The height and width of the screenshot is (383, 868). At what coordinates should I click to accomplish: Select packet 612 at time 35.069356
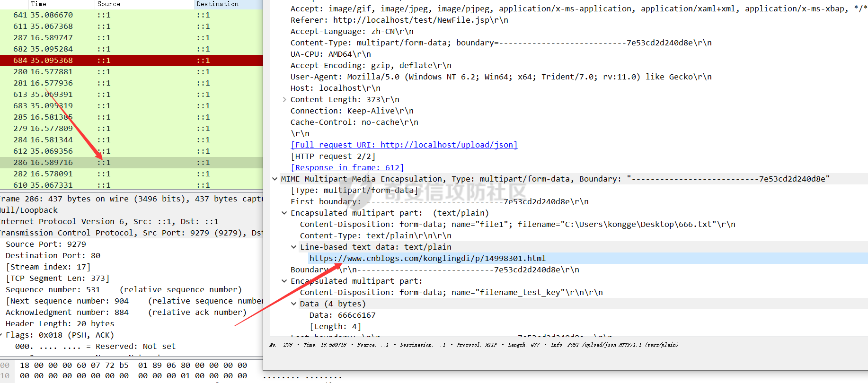point(132,151)
